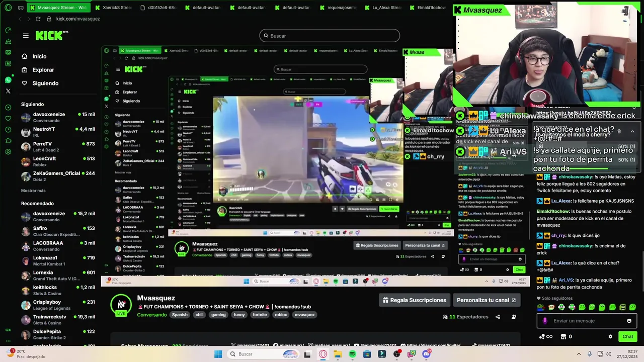Open sidebar settings gear icon

click(8, 151)
